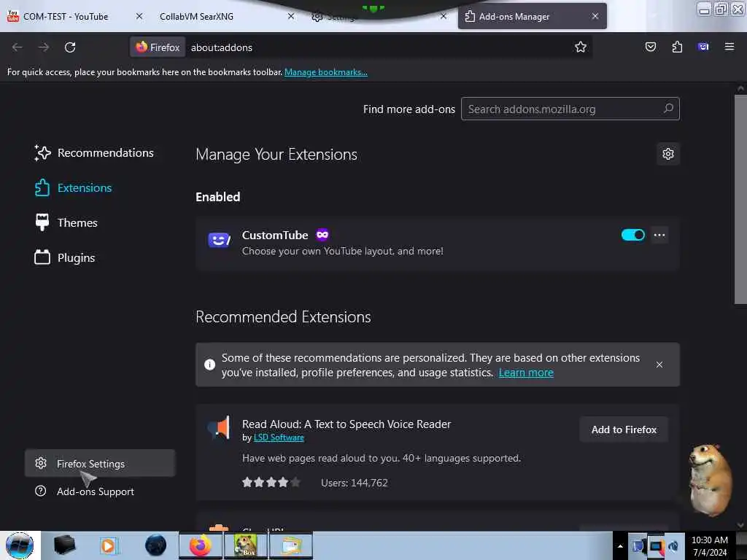Click the CustomTube extension icon
Image resolution: width=747 pixels, height=560 pixels.
219,239
